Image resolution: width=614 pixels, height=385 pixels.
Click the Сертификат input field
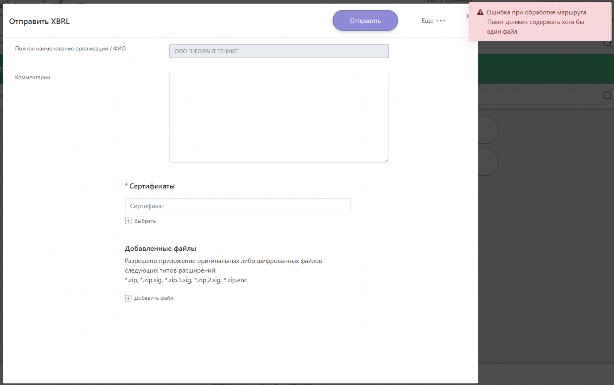coord(238,206)
